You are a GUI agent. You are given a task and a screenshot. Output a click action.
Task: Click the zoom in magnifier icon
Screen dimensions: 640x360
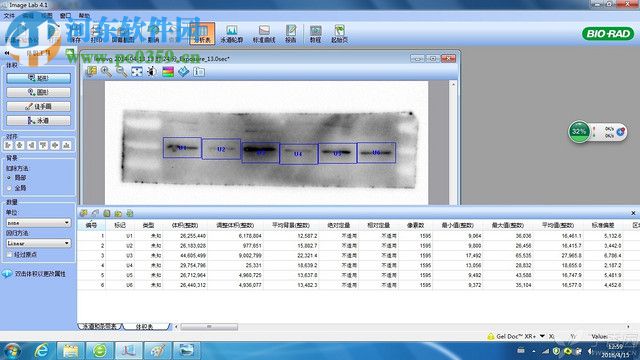(107, 71)
